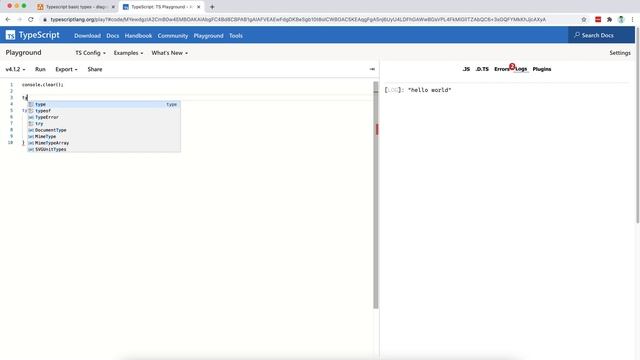This screenshot has height=360, width=640.
Task: Click the Search Docs field
Action: (601, 35)
